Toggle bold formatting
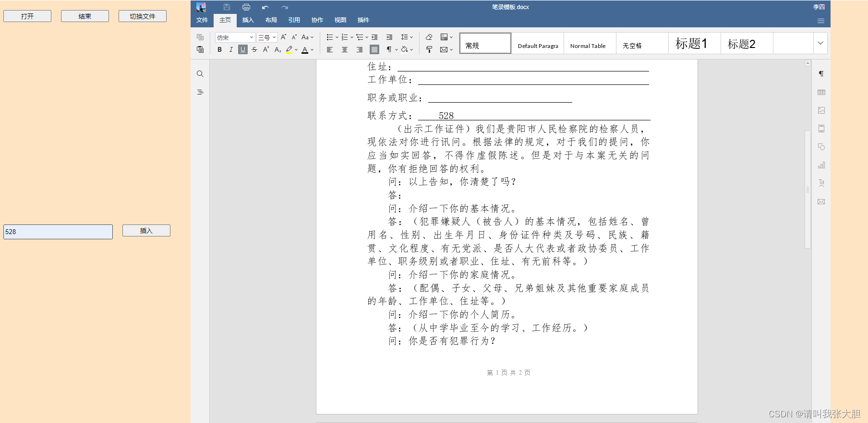868x423 pixels. [x=219, y=49]
